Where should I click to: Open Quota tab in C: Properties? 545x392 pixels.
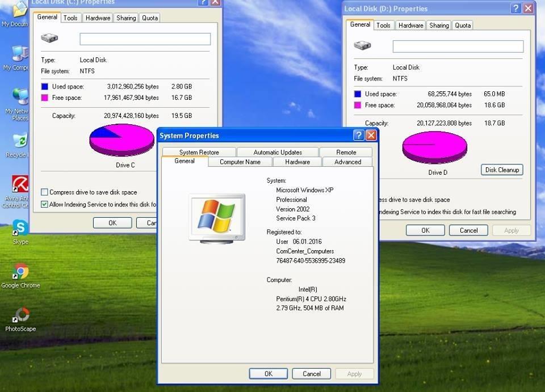coord(150,18)
